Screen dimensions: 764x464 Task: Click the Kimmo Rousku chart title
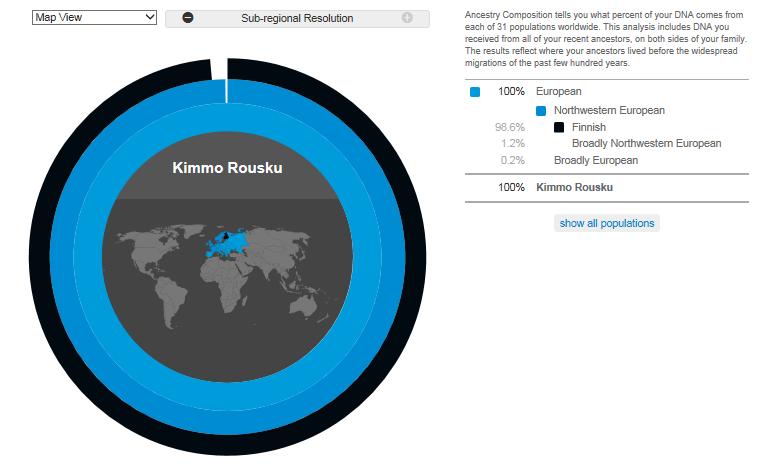pos(227,168)
